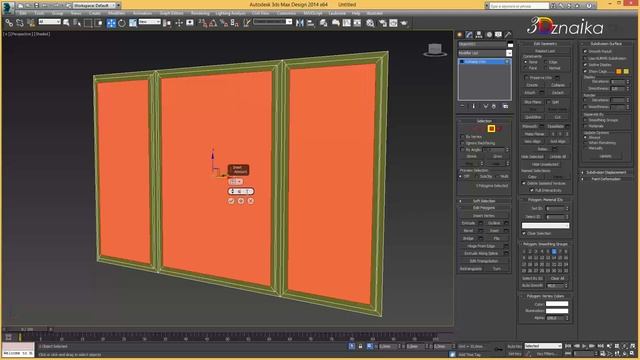Screen dimensions: 640x360
Task: Click the Insert Vertex button
Action: (484, 216)
